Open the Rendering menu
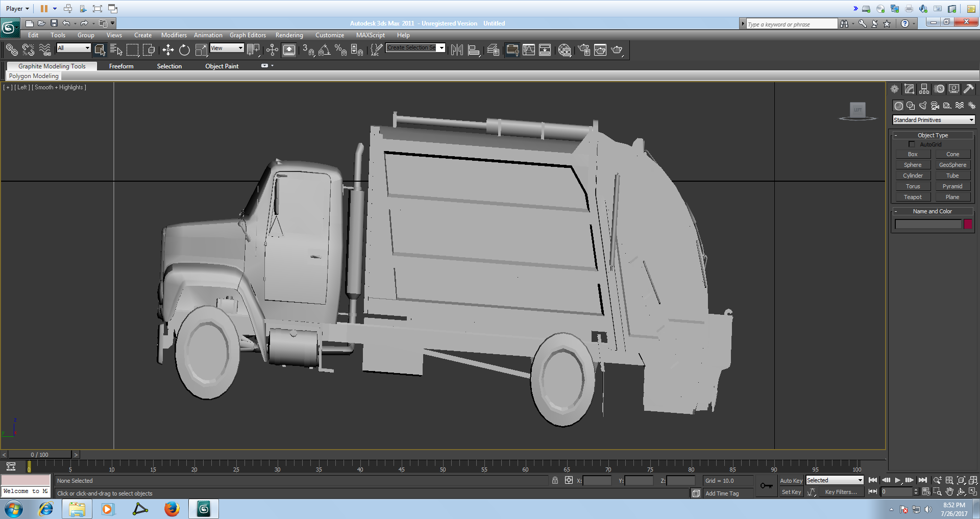Screen dimensions: 980x519 pos(289,35)
